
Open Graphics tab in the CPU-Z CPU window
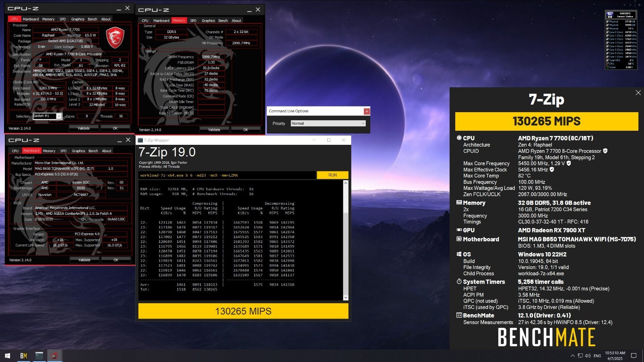(78, 19)
